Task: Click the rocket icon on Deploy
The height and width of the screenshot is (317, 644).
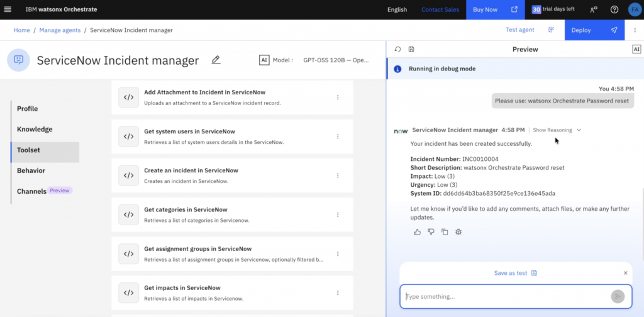Action: click(614, 30)
